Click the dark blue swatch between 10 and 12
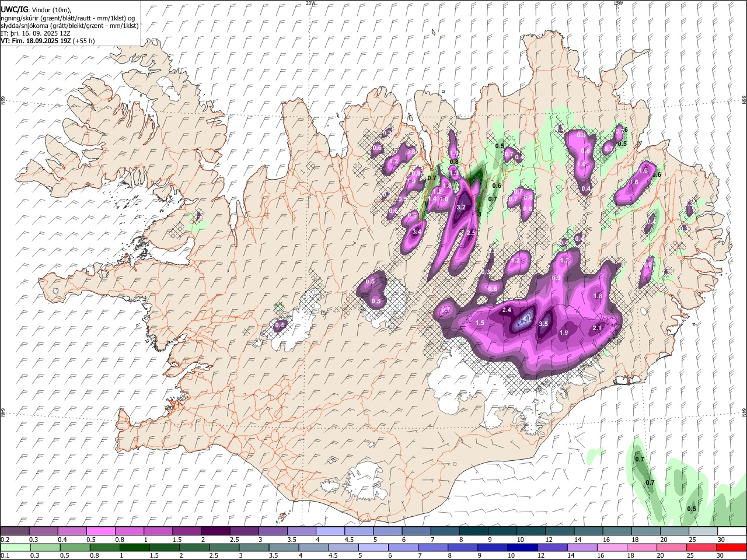Image resolution: width=747 pixels, height=560 pixels. [522, 548]
